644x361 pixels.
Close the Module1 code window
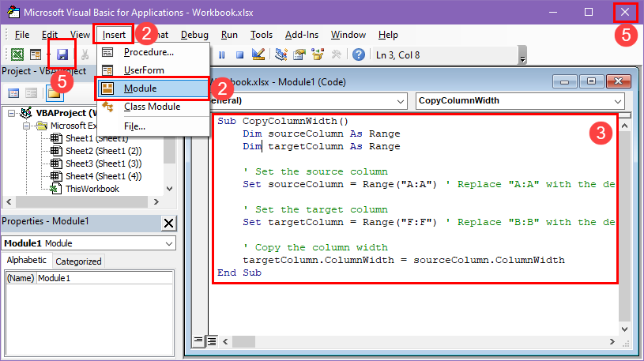618,81
